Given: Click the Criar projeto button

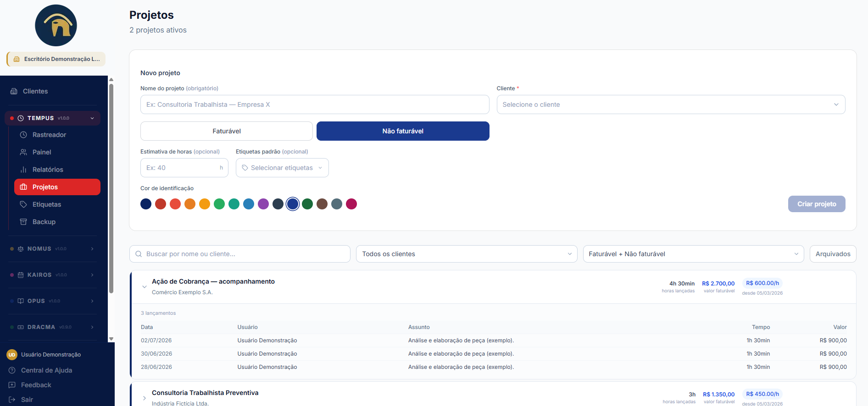Looking at the screenshot, I should tap(817, 204).
